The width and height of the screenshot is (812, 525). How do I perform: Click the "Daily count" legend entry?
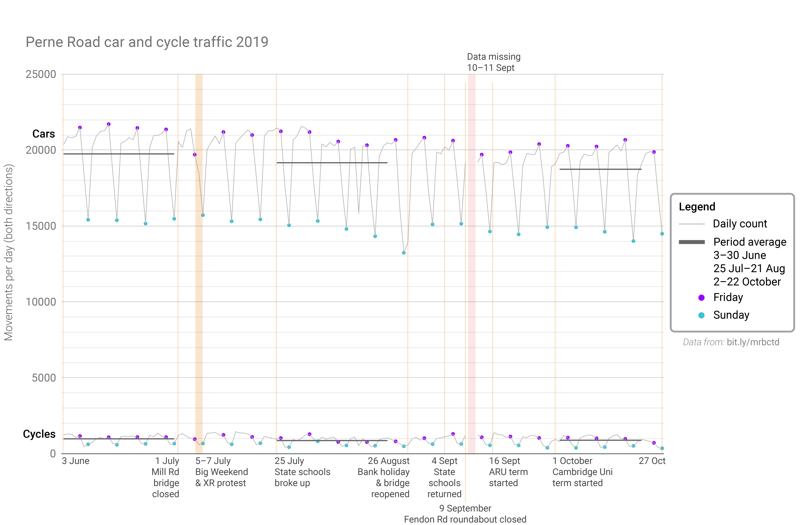pos(740,224)
